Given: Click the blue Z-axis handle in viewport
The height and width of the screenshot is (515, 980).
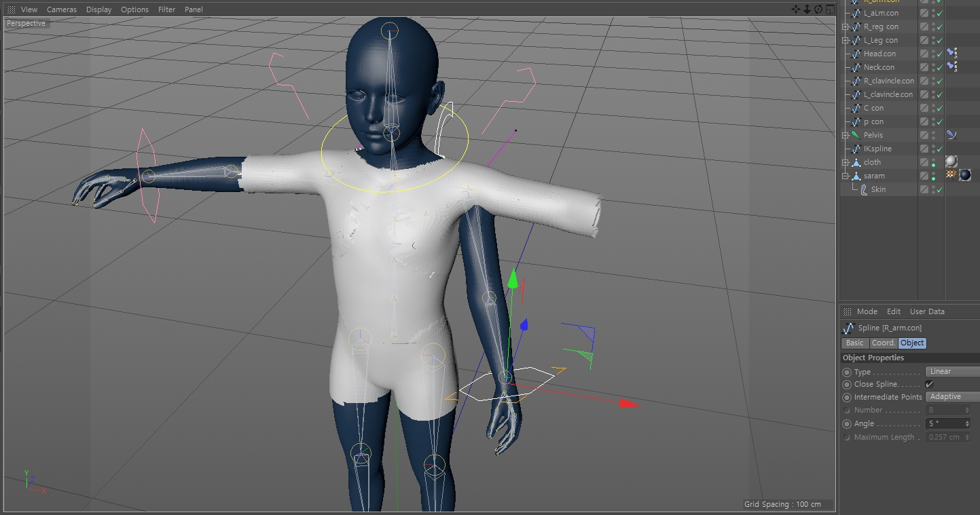Looking at the screenshot, I should tap(524, 326).
